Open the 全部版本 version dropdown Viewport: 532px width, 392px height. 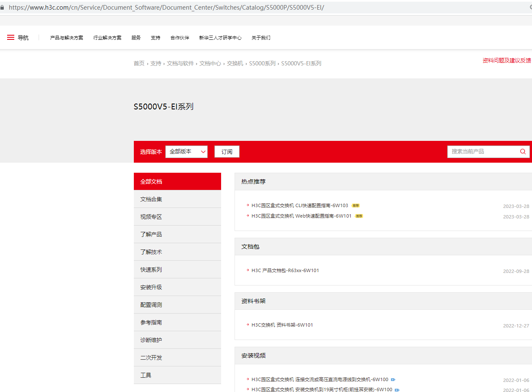187,152
